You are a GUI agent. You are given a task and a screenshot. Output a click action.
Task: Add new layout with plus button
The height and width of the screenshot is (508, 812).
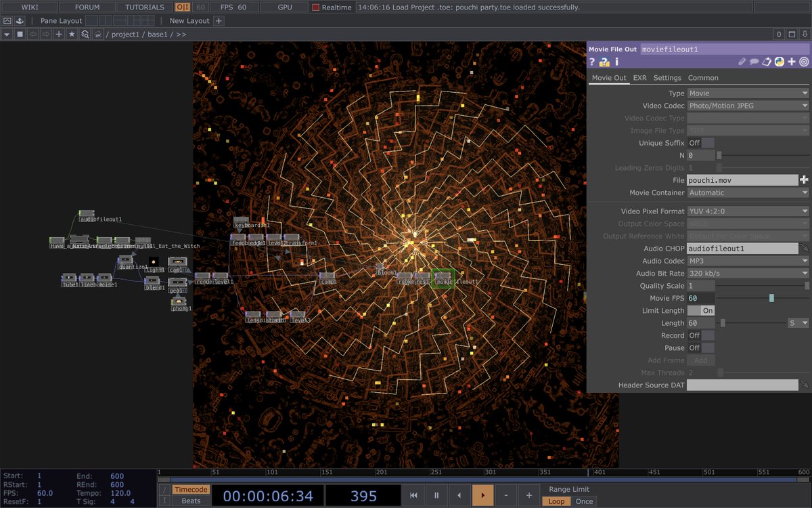click(x=219, y=20)
